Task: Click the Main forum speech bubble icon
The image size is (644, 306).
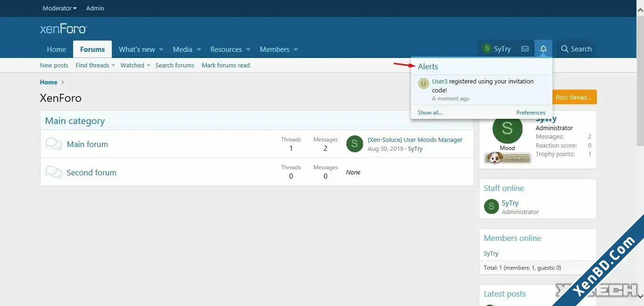Action: pyautogui.click(x=54, y=144)
